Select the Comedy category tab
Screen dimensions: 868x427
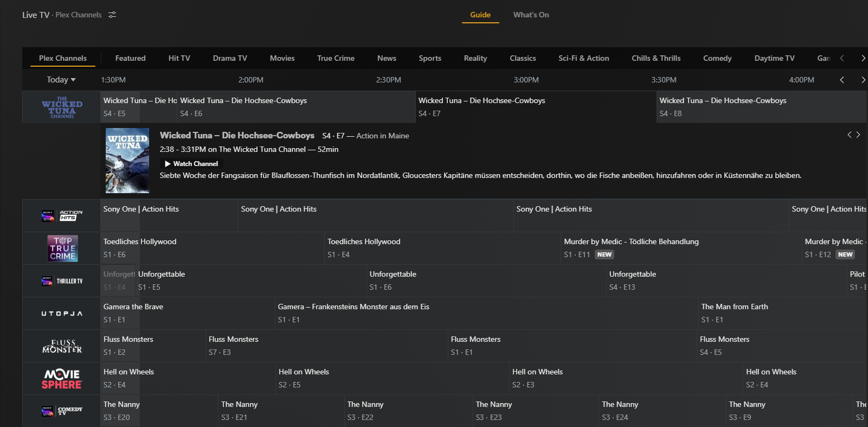(x=717, y=58)
